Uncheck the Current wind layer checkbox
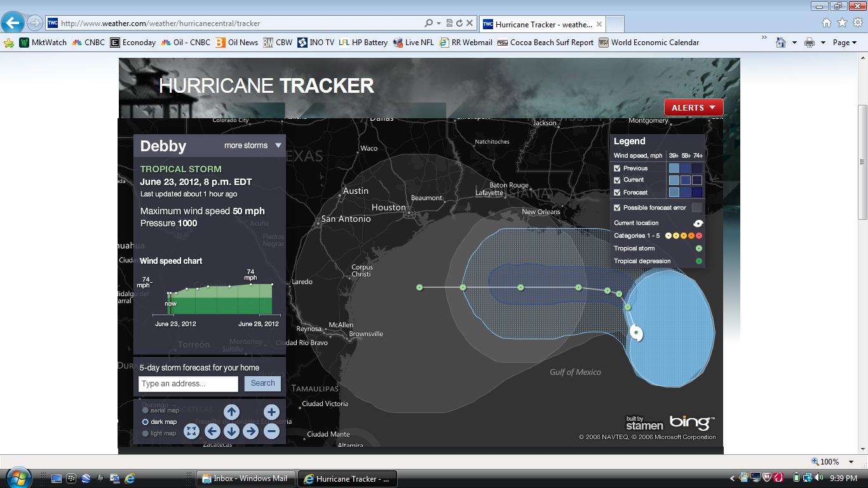Image resolution: width=868 pixels, height=488 pixels. pos(617,180)
